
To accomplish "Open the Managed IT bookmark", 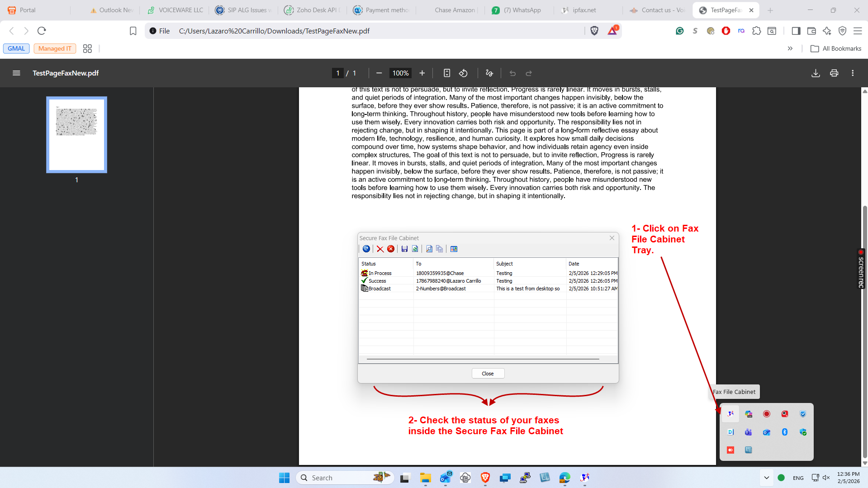I will click(x=55, y=48).
